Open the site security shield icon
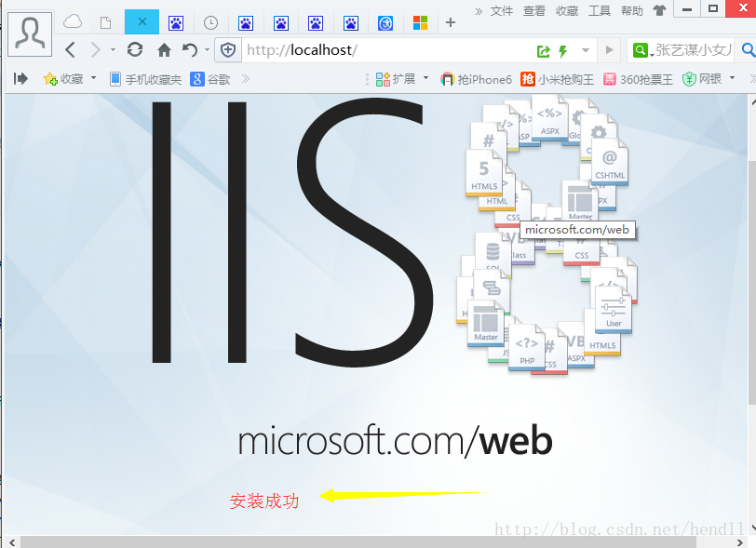Image resolution: width=756 pixels, height=548 pixels. (227, 50)
